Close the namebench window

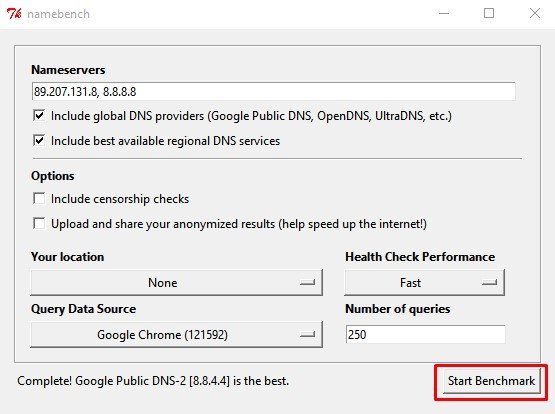pos(534,13)
